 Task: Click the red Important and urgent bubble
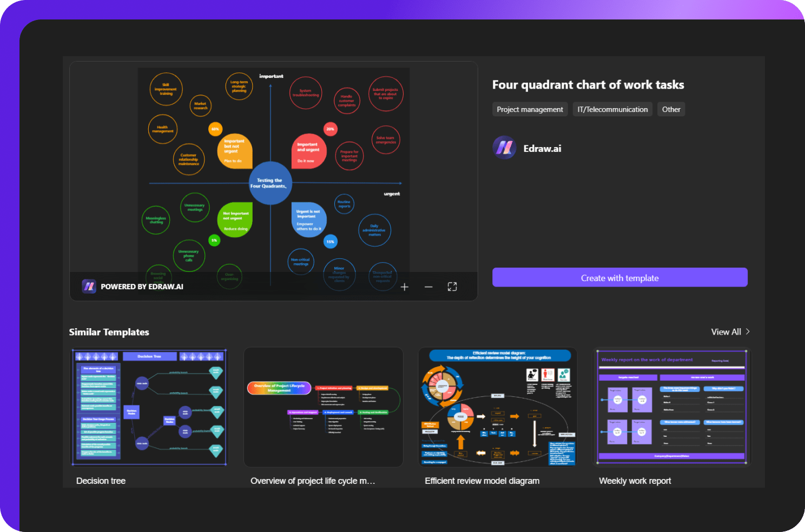pos(309,151)
